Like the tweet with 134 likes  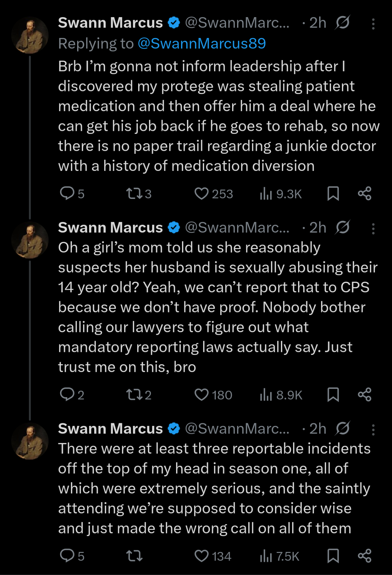click(x=201, y=556)
